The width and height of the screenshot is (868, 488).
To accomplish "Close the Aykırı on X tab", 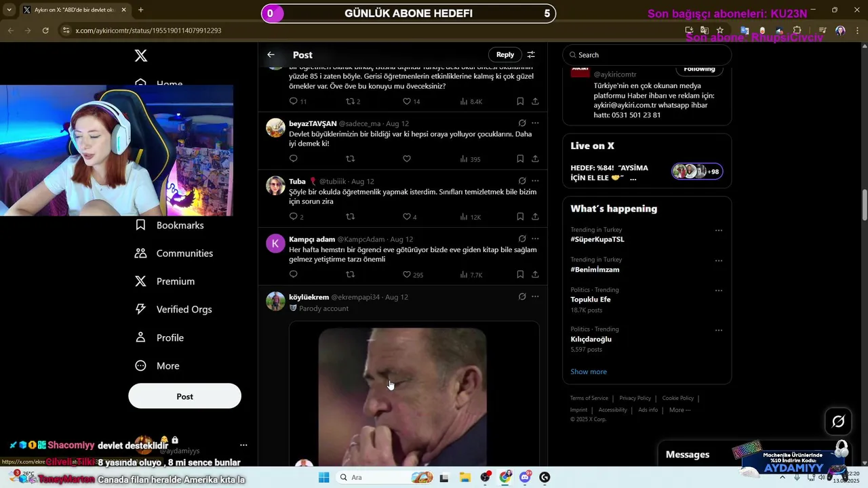I will click(124, 10).
